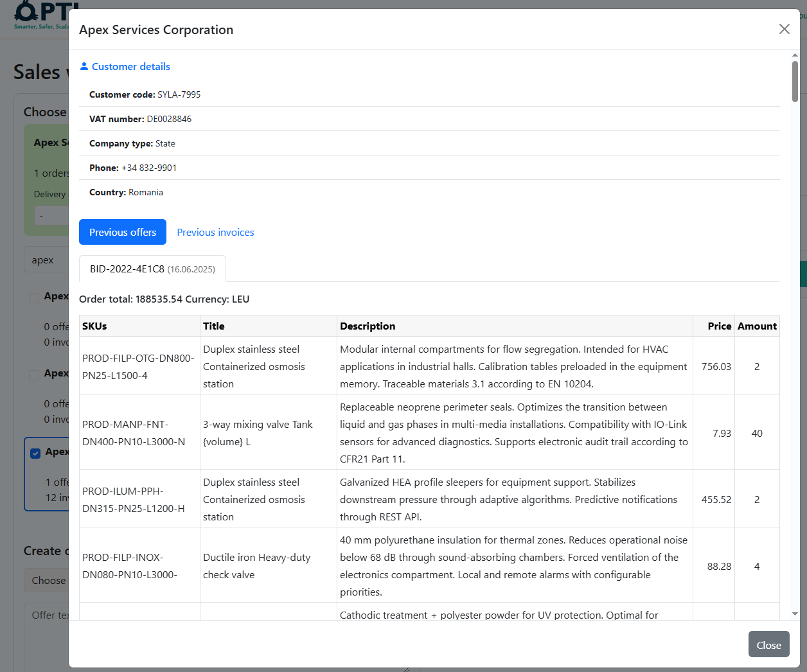The image size is (807, 672).
Task: Click the Close button at the bottom
Action: (x=768, y=644)
